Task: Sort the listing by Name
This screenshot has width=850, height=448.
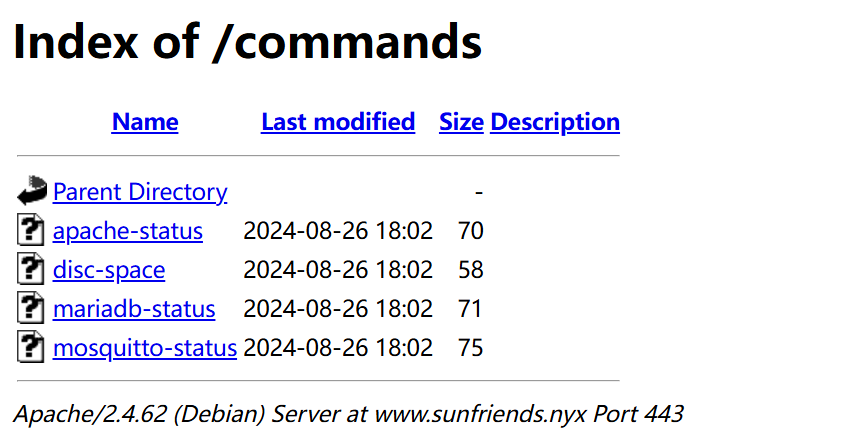Action: coord(145,122)
